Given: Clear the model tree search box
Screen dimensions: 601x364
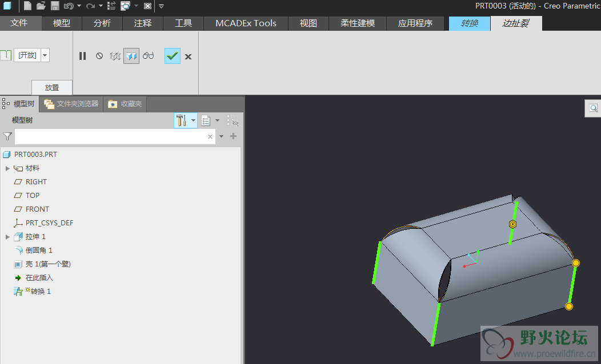Looking at the screenshot, I should pos(210,137).
